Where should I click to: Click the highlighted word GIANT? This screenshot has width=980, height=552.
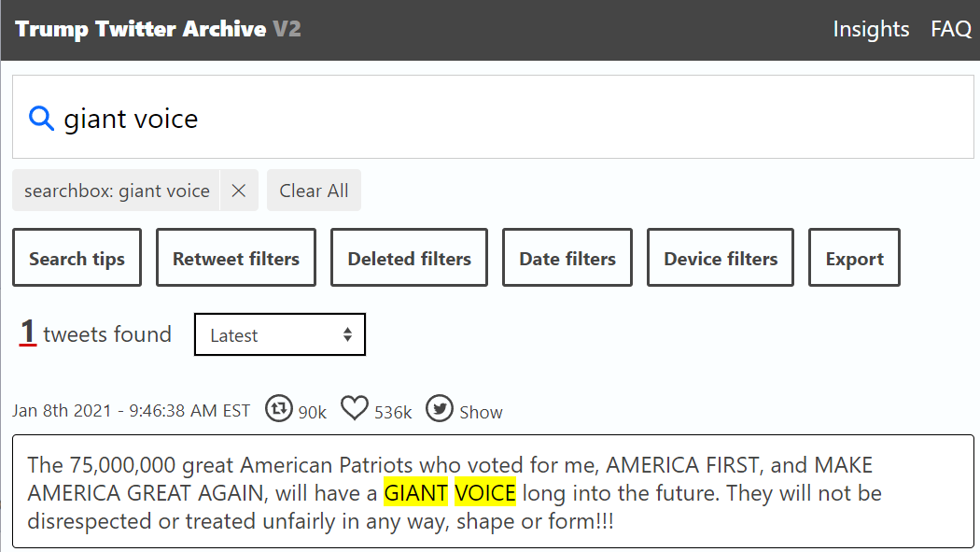[416, 493]
